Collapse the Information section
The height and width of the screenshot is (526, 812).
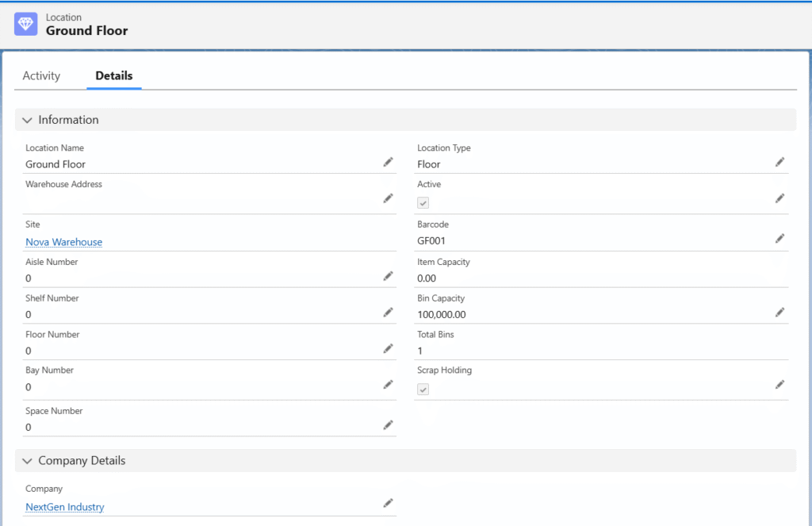[28, 120]
